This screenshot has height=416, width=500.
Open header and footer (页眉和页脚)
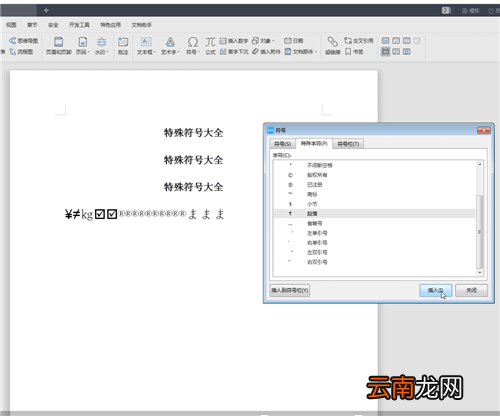[59, 46]
